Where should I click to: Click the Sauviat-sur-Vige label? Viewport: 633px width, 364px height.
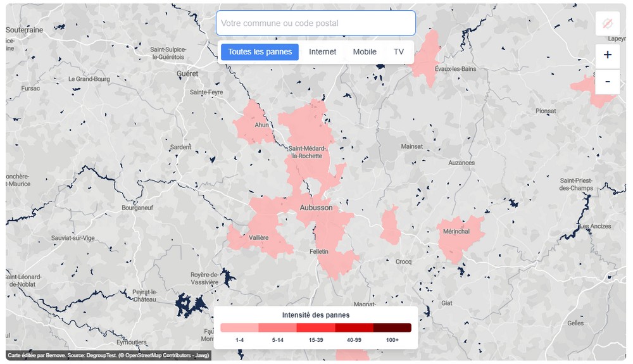click(73, 238)
